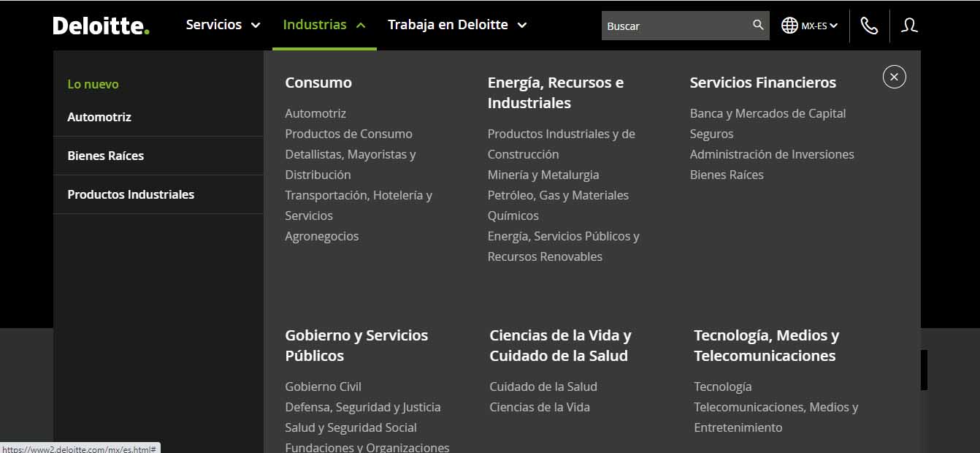Open Defensa, Seguridad y Justicia
Screen dimensions: 980x453
363,407
